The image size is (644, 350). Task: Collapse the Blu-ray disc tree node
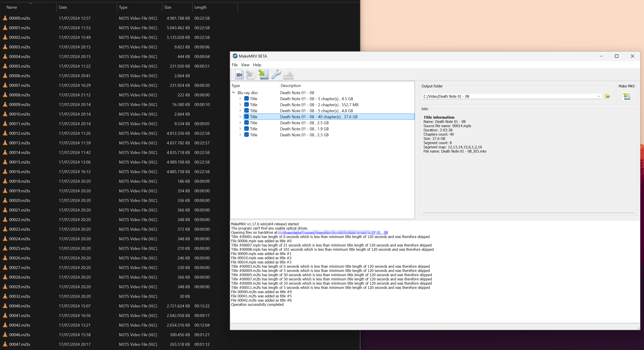[x=234, y=92]
